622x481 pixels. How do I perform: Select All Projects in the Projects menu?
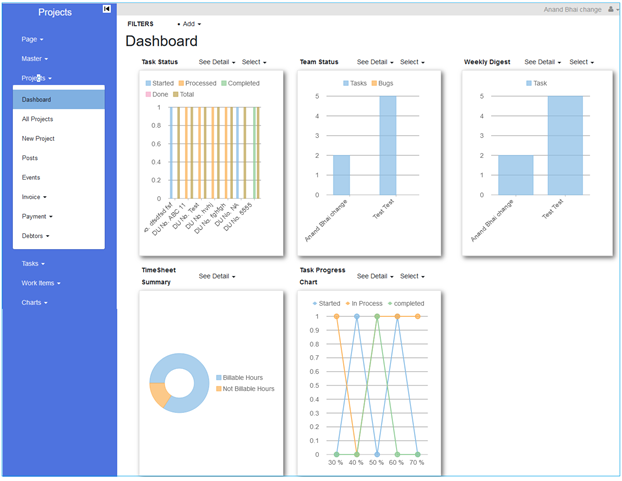click(38, 119)
